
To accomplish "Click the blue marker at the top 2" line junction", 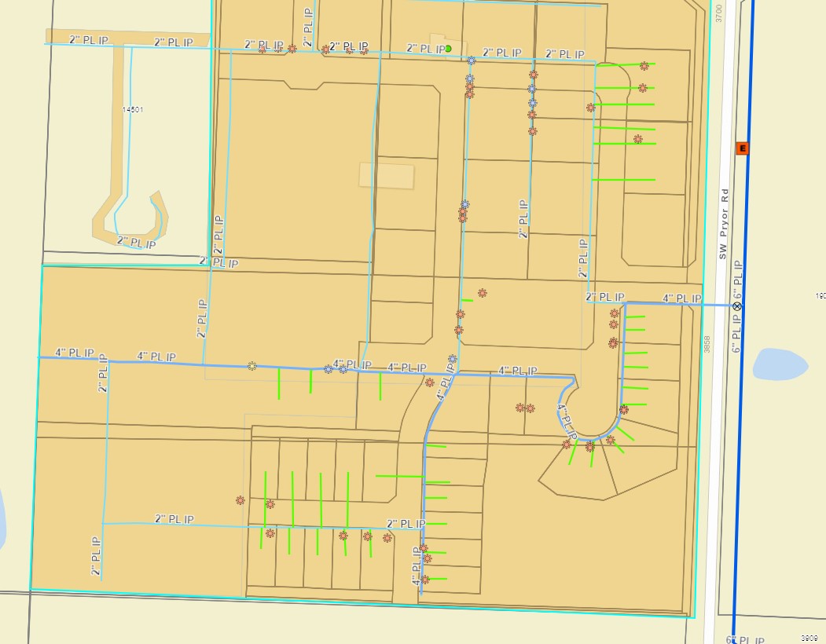I will pos(471,60).
